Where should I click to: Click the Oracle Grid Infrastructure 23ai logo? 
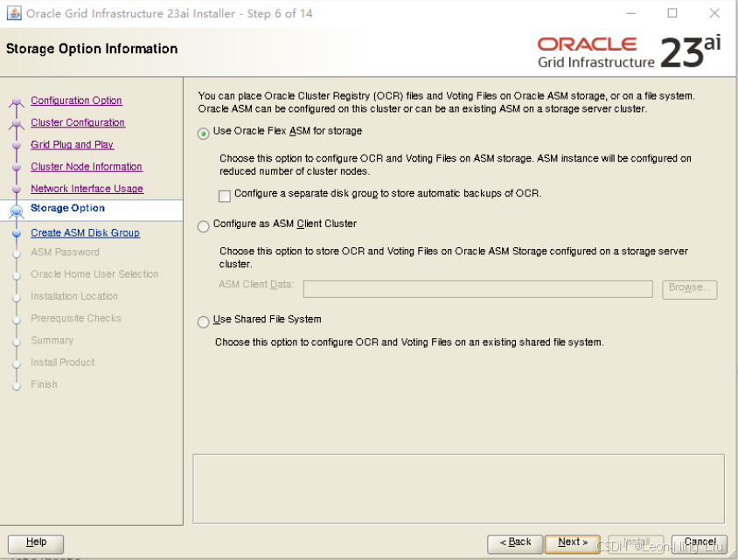(x=629, y=52)
